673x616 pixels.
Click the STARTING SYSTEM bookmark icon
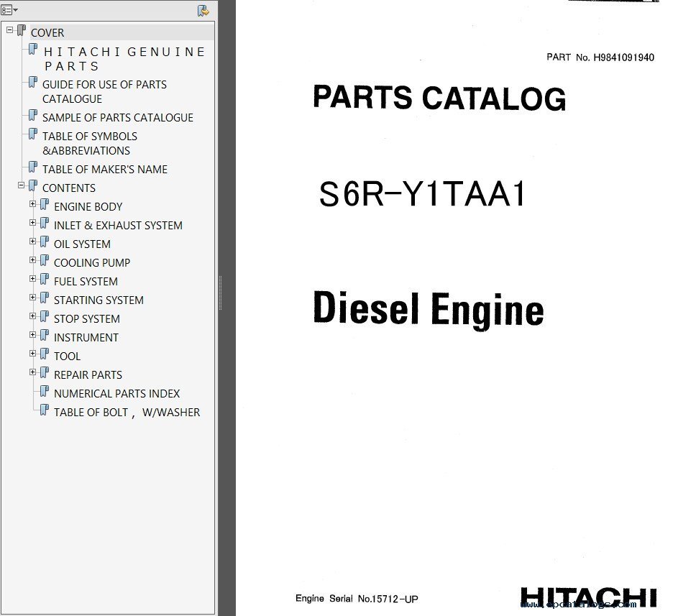[45, 298]
